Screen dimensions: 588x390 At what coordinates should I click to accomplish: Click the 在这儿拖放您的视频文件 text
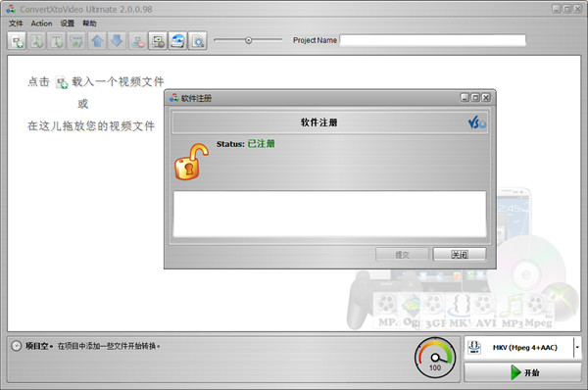point(91,126)
